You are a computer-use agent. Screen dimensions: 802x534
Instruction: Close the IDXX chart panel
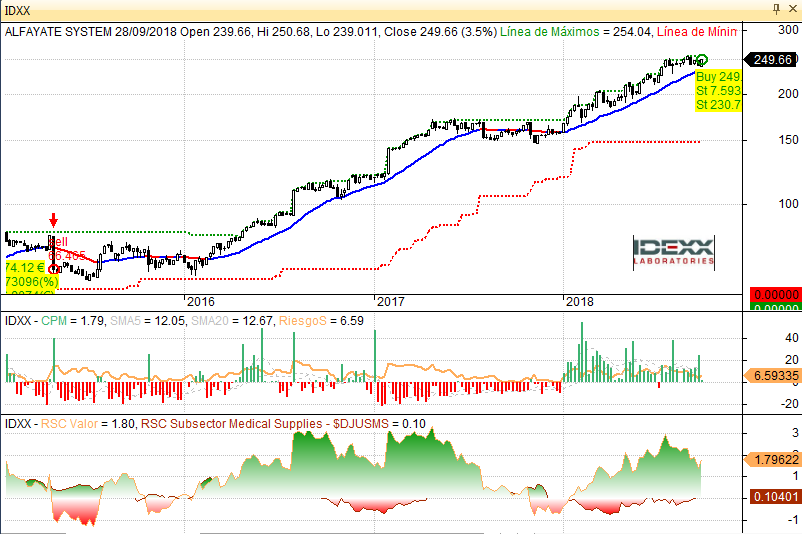point(792,9)
